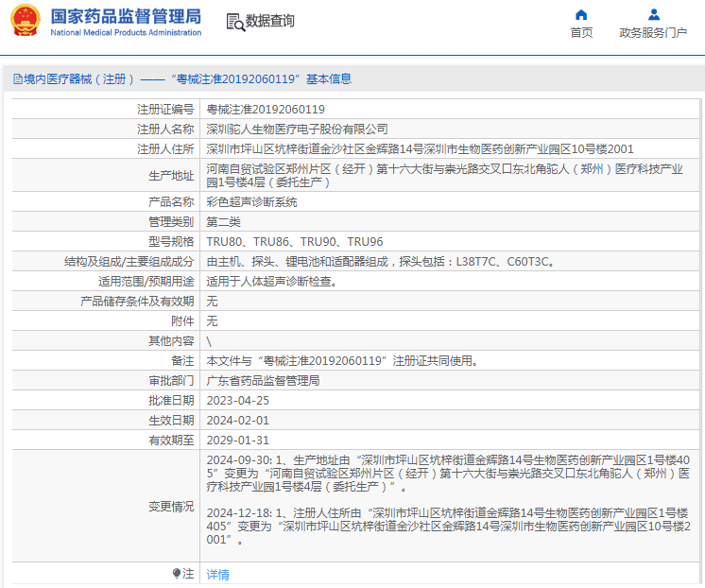Select the 批准日期 label
The height and width of the screenshot is (588, 705).
tap(171, 401)
